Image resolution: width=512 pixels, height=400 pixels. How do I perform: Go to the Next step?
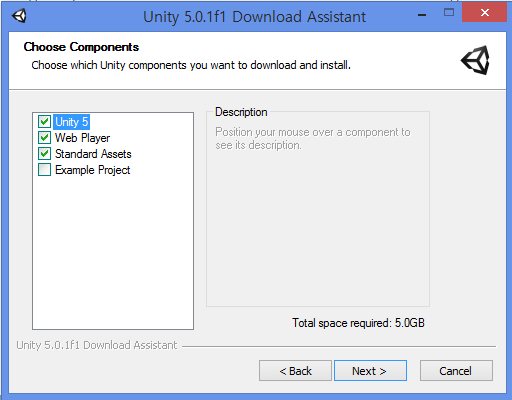[x=370, y=370]
